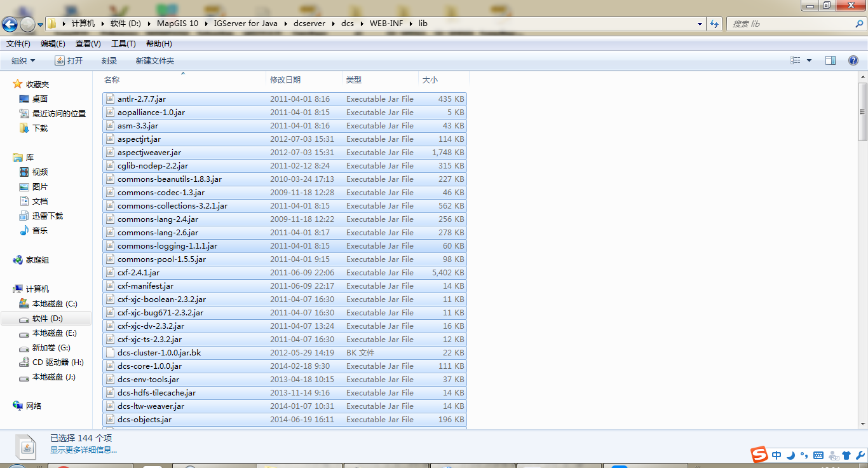Click the antlr-2.7.7.jar file icon
This screenshot has width=868, height=468.
[x=110, y=99]
